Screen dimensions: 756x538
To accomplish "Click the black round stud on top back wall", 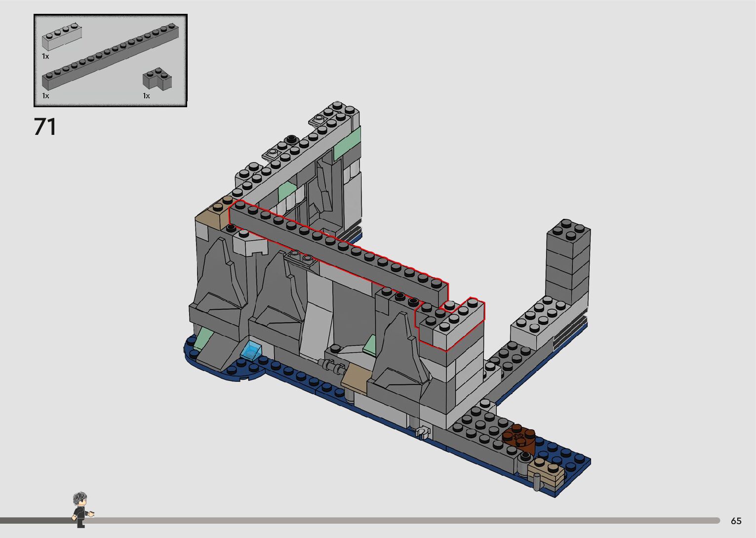I will coord(292,138).
